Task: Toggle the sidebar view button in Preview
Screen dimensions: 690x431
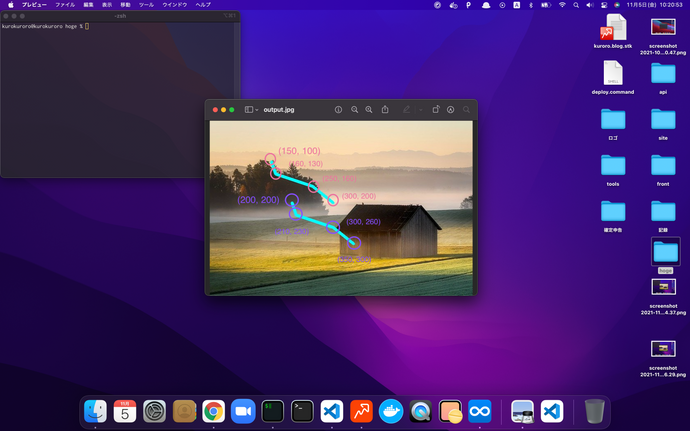Action: (249, 110)
